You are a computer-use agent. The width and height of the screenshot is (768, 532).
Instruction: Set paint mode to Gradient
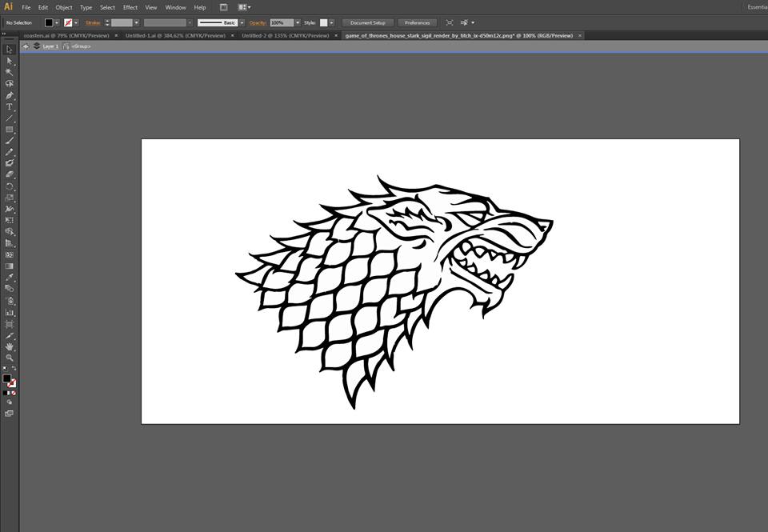coord(10,393)
